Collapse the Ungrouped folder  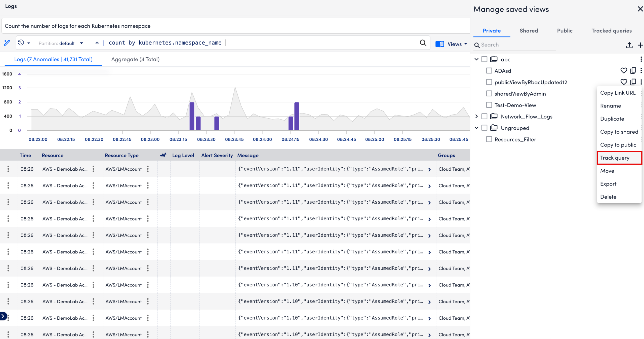coord(476,128)
